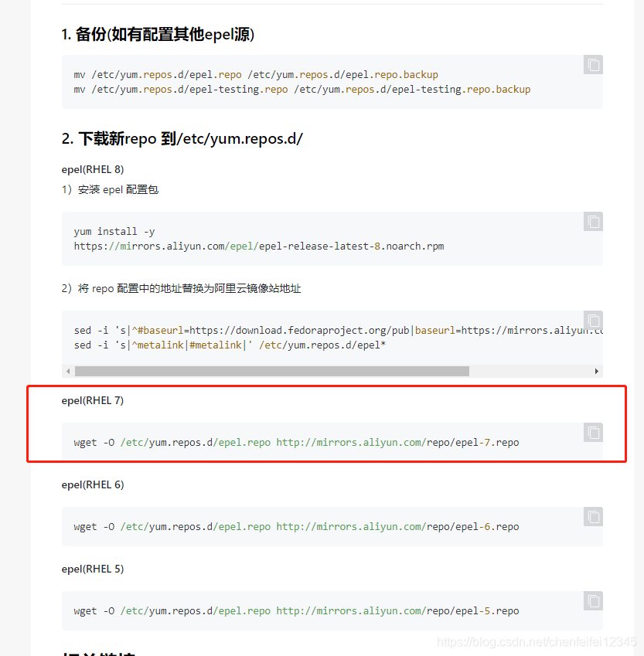Click the epel-release-latest-8.noarch.rpm URL line

(x=259, y=246)
